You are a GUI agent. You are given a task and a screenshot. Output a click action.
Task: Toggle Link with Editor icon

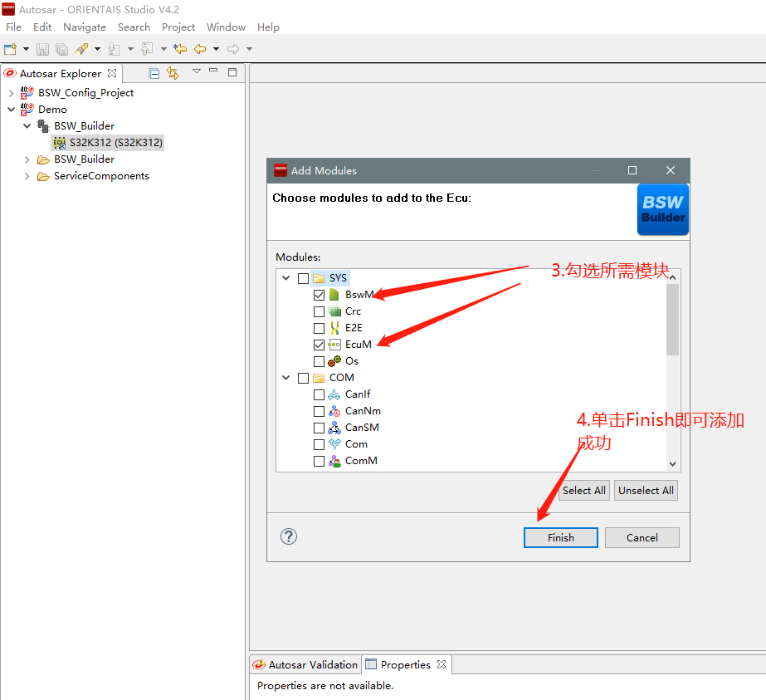click(173, 73)
